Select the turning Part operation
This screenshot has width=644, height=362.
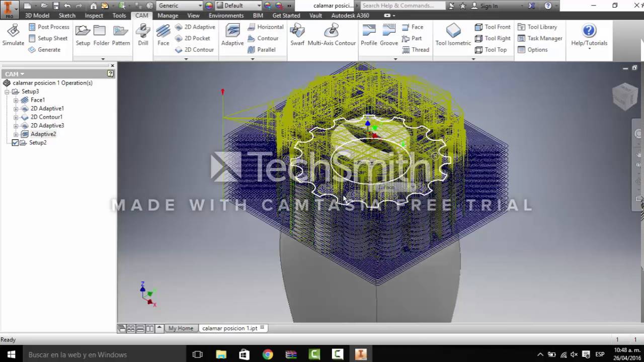click(412, 38)
